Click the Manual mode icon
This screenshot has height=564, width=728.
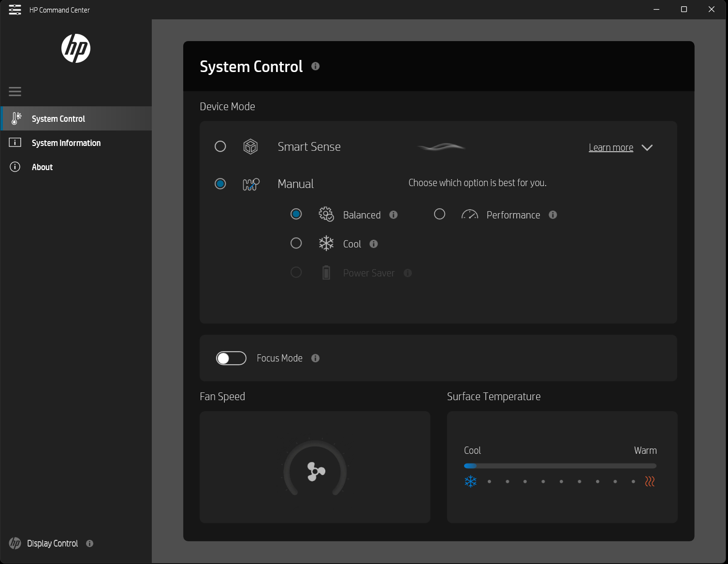coord(251,184)
